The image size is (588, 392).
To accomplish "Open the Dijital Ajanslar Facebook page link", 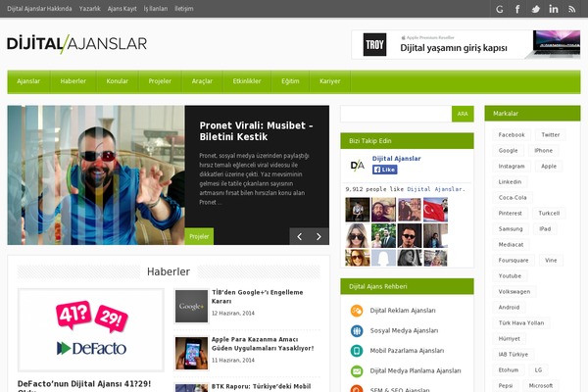I will coord(396,159).
